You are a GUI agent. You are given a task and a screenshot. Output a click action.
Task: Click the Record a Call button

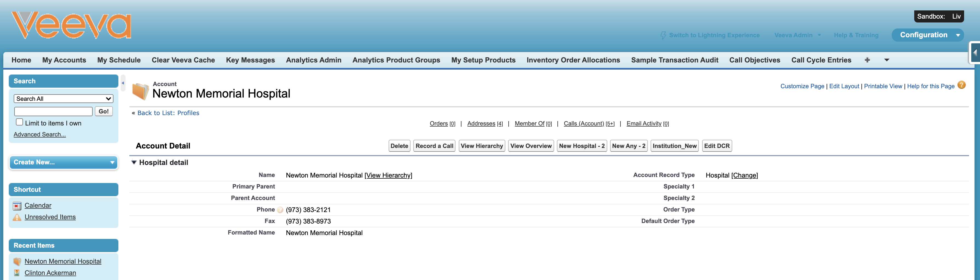pos(434,146)
